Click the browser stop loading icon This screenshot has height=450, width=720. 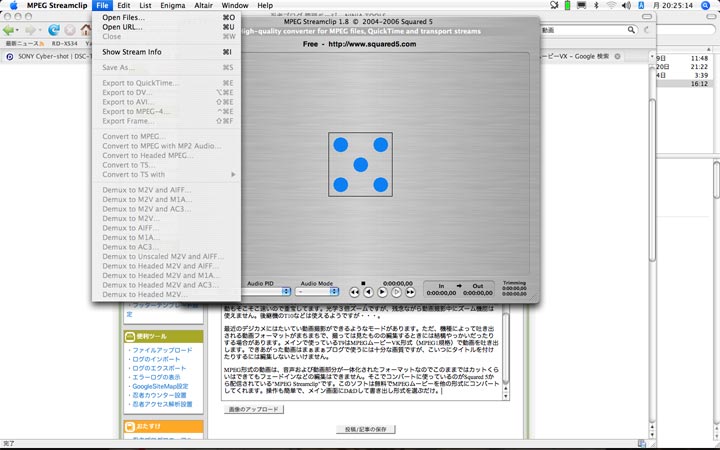70,30
